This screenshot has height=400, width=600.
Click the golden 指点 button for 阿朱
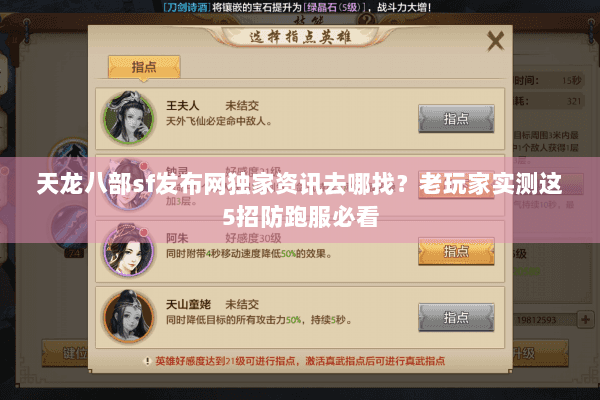[456, 251]
